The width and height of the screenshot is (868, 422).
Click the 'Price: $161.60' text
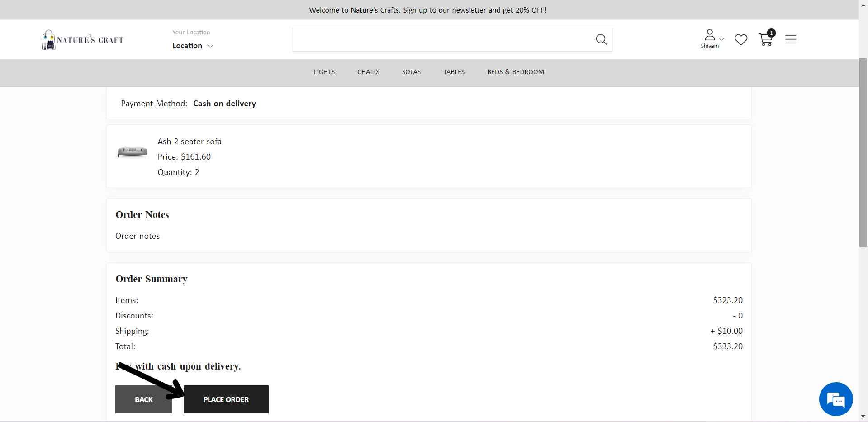pyautogui.click(x=184, y=157)
